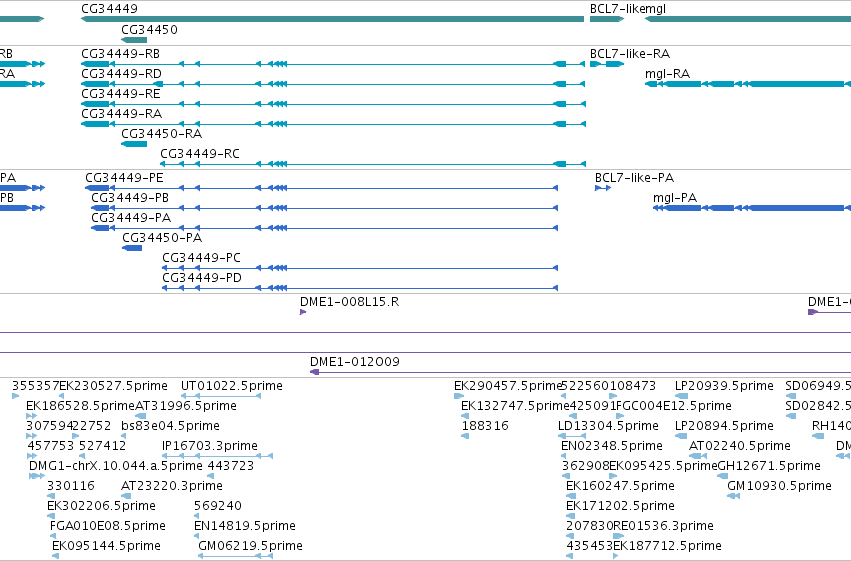Select EST bs83e04.5prime
Screen dimensions: 851x561
pos(170,426)
